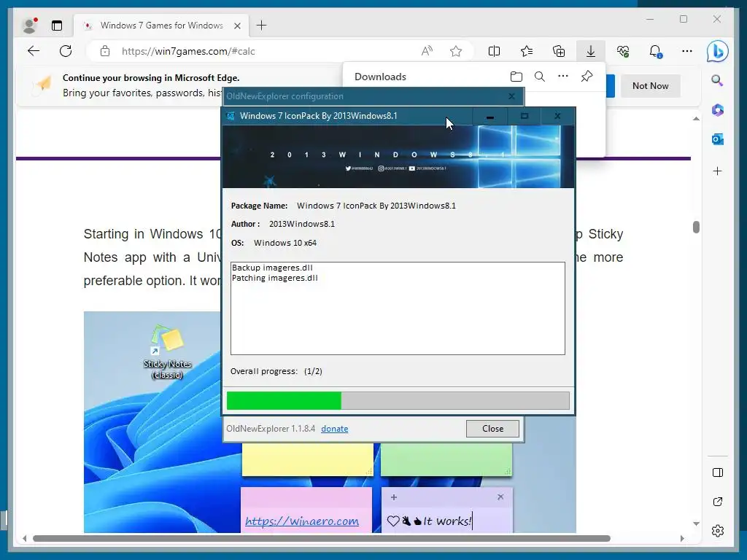Open the downloads folder icon in the Downloads panel
The width and height of the screenshot is (747, 560).
tap(516, 77)
